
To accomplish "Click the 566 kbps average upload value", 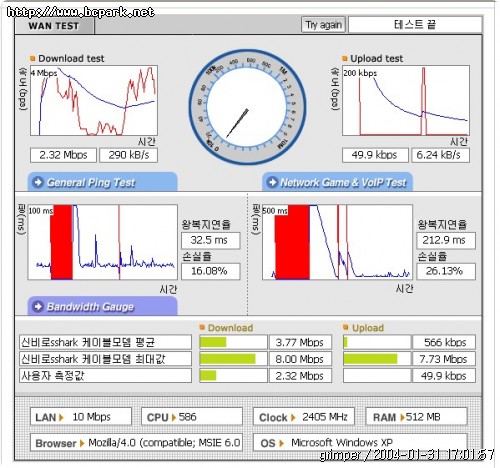I will pyautogui.click(x=444, y=342).
